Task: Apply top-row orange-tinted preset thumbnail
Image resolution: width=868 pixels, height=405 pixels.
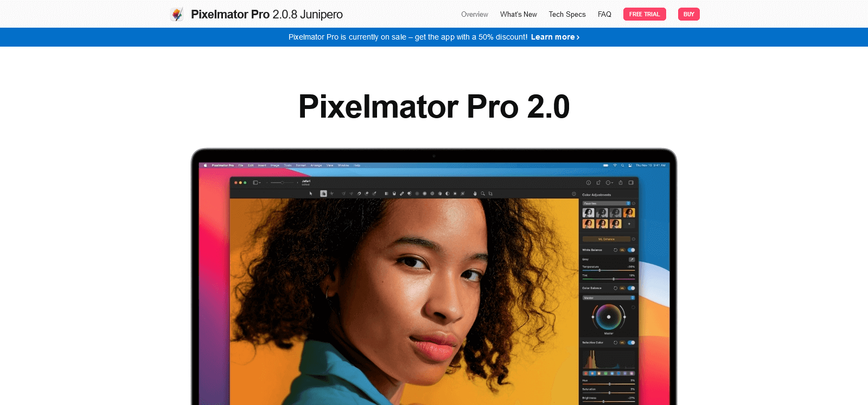Action: [629, 213]
